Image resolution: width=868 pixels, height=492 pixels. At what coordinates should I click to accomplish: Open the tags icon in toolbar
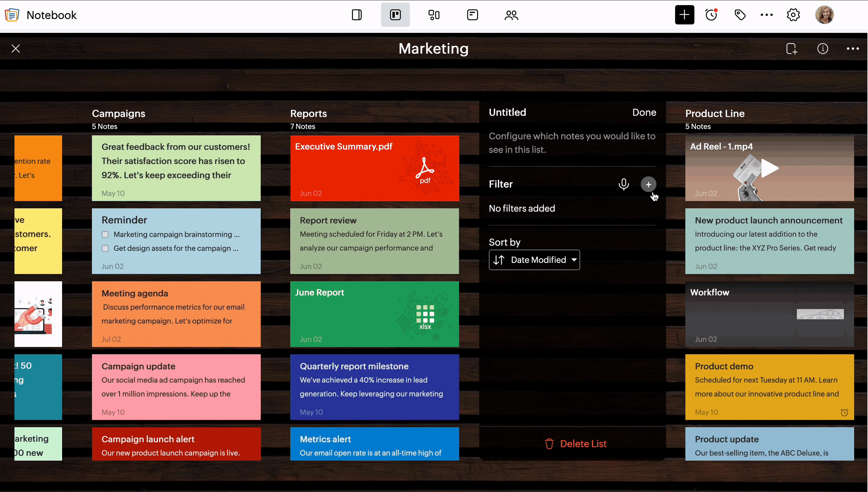[740, 15]
